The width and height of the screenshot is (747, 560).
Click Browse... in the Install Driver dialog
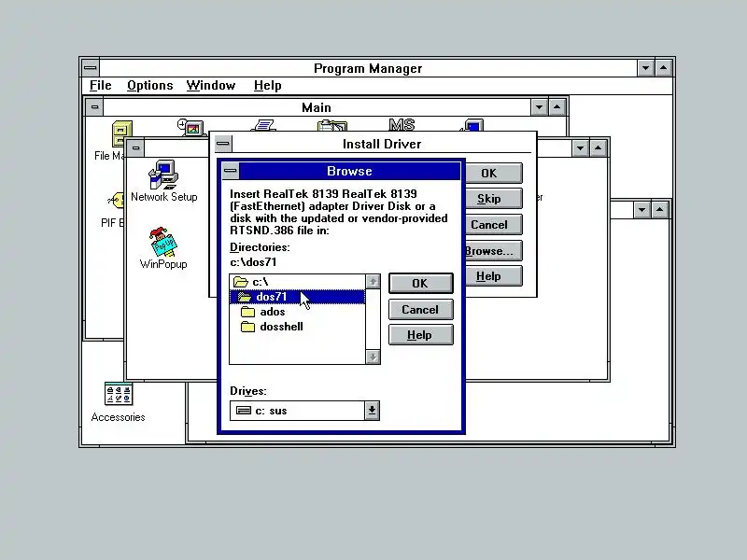[x=493, y=250]
